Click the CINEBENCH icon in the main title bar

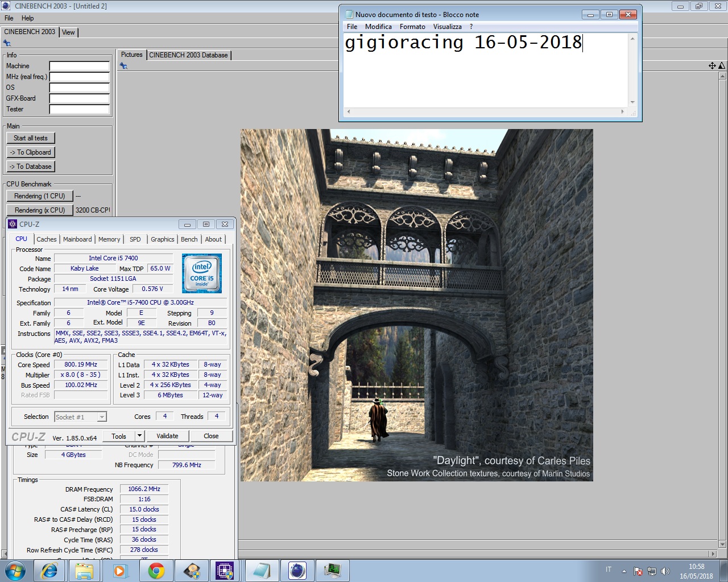click(6, 6)
